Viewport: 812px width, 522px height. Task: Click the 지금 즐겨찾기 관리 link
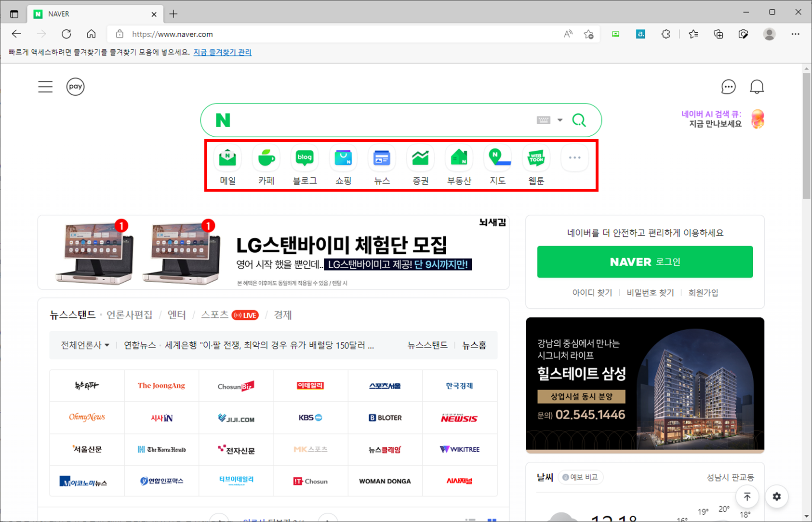coord(222,52)
